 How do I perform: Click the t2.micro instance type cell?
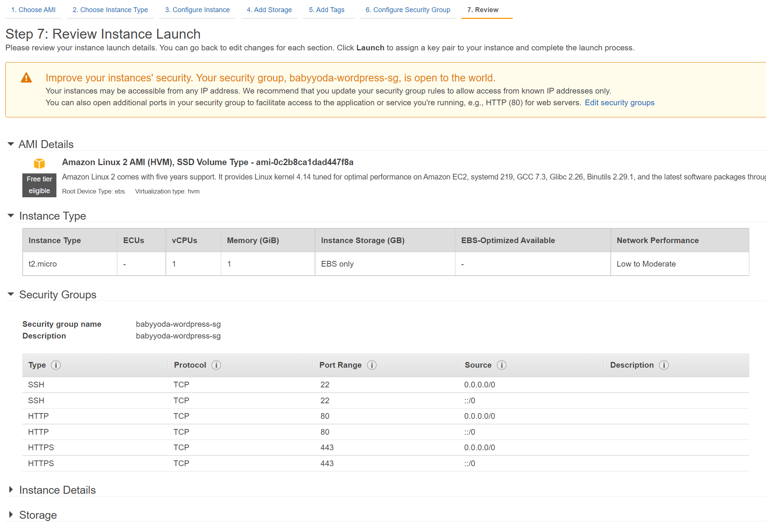tap(70, 264)
